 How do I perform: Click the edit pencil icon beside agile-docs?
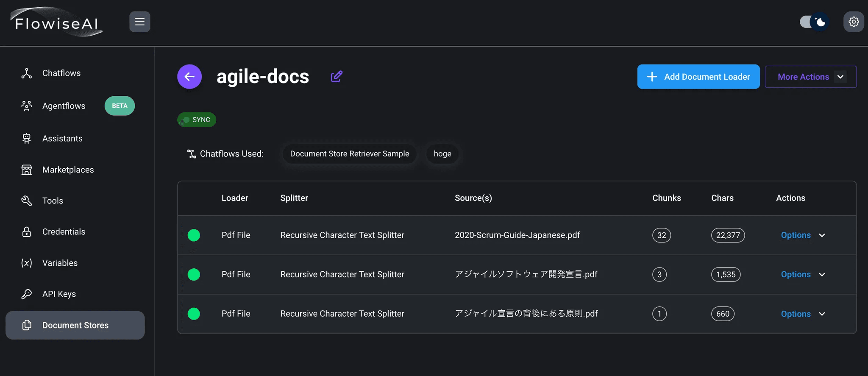click(x=336, y=77)
